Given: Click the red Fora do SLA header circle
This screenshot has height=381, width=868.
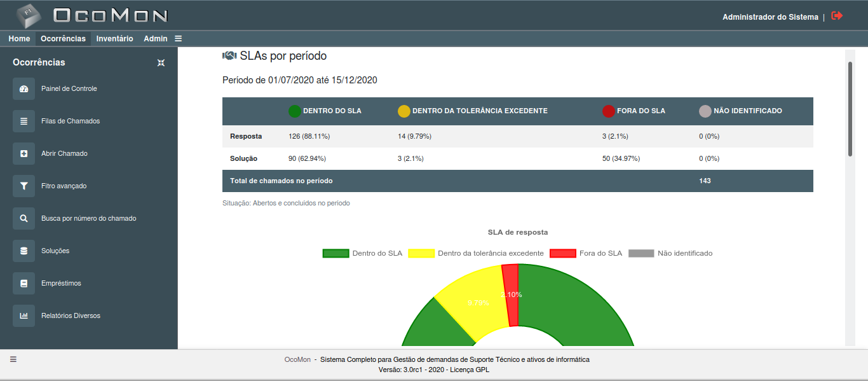Looking at the screenshot, I should coord(609,111).
